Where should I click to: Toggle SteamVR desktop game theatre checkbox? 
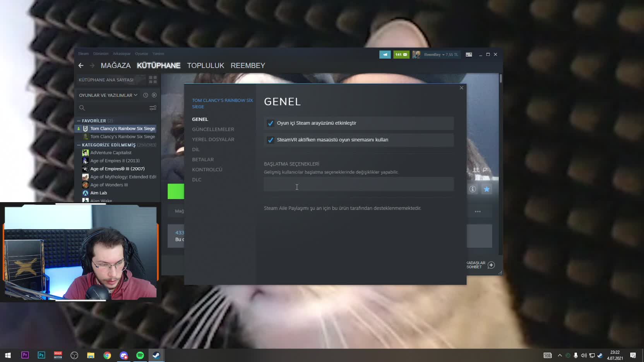coord(271,140)
